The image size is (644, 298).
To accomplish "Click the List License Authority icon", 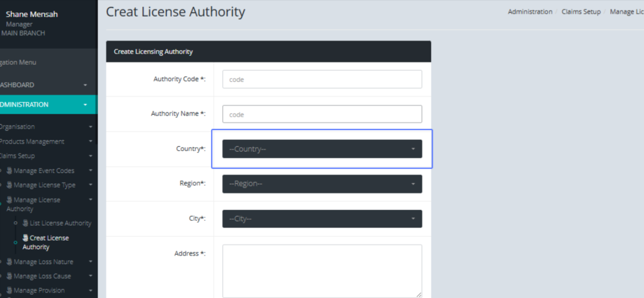I will click(x=25, y=223).
